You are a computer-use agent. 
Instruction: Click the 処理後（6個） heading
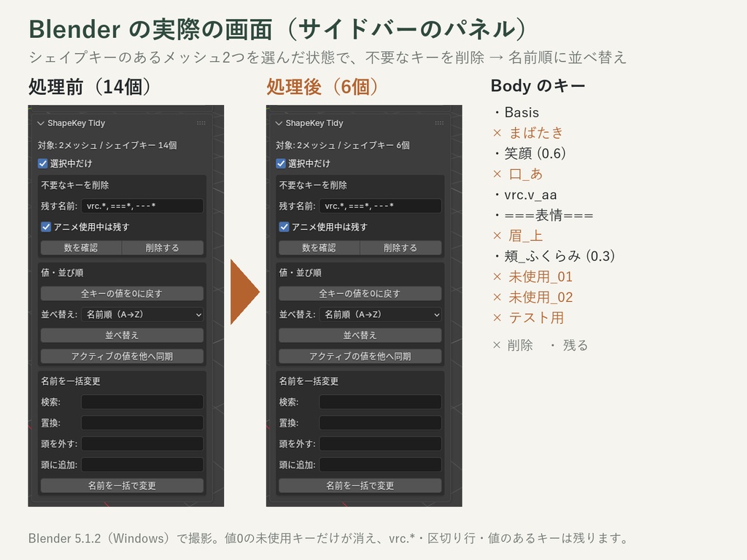322,87
